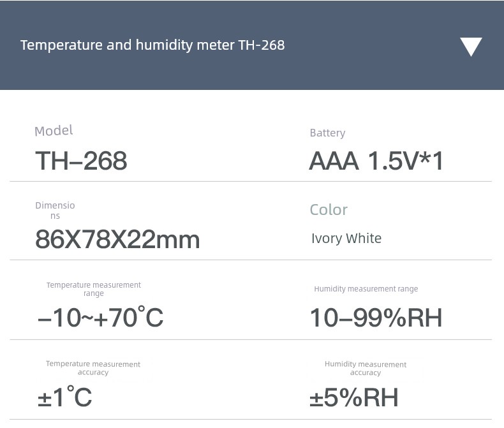Select the Model label
The height and width of the screenshot is (428, 504).
[x=54, y=131]
